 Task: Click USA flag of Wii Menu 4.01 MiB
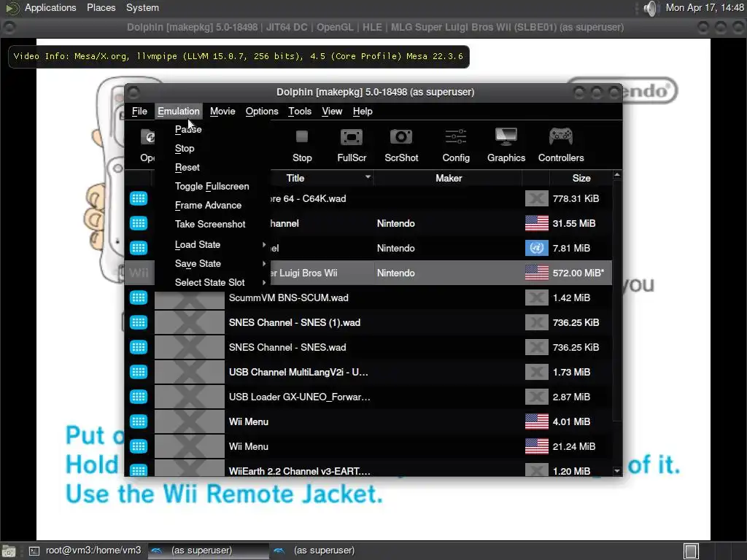pos(536,421)
